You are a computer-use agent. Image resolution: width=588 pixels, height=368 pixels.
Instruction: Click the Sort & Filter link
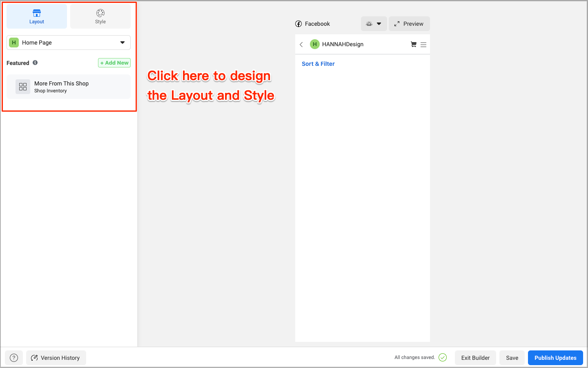318,64
